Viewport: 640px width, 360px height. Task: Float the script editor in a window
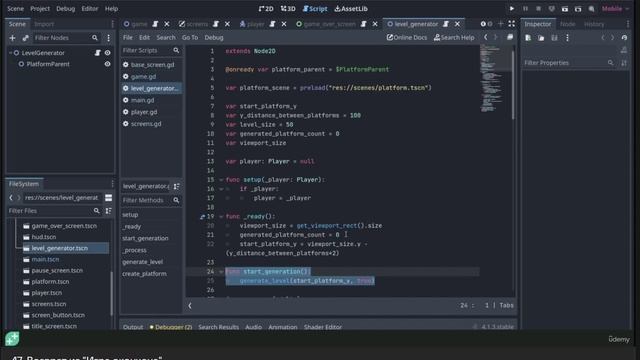[510, 38]
